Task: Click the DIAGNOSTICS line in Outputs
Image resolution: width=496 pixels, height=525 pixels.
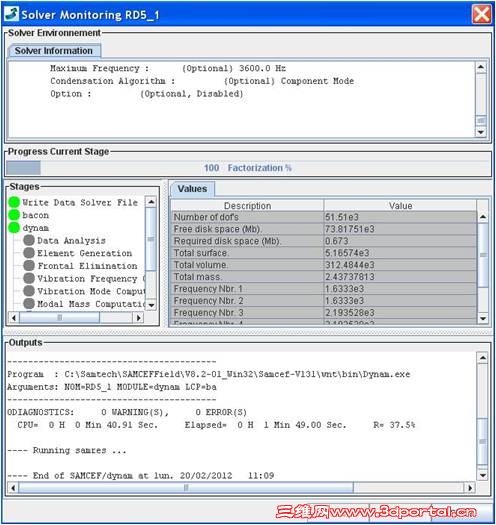Action: point(127,412)
